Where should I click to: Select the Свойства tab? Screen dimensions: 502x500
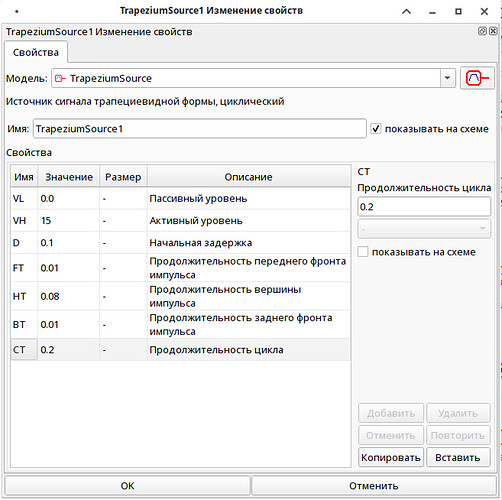point(36,52)
